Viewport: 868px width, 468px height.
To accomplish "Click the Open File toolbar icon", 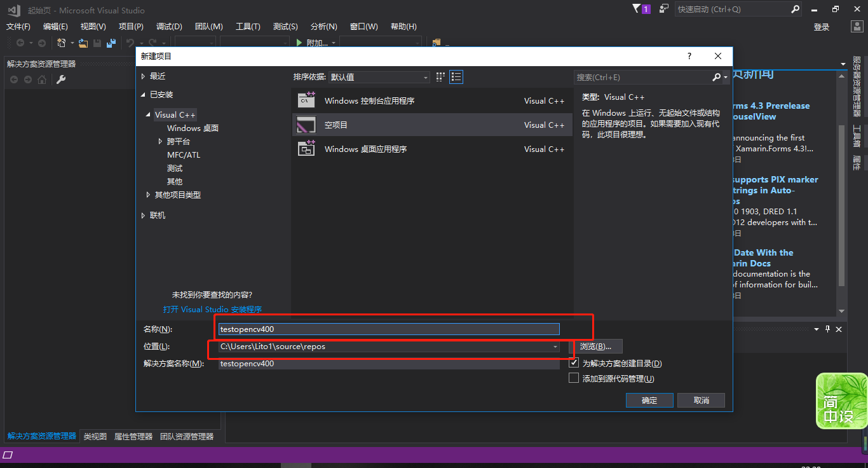I will [83, 43].
